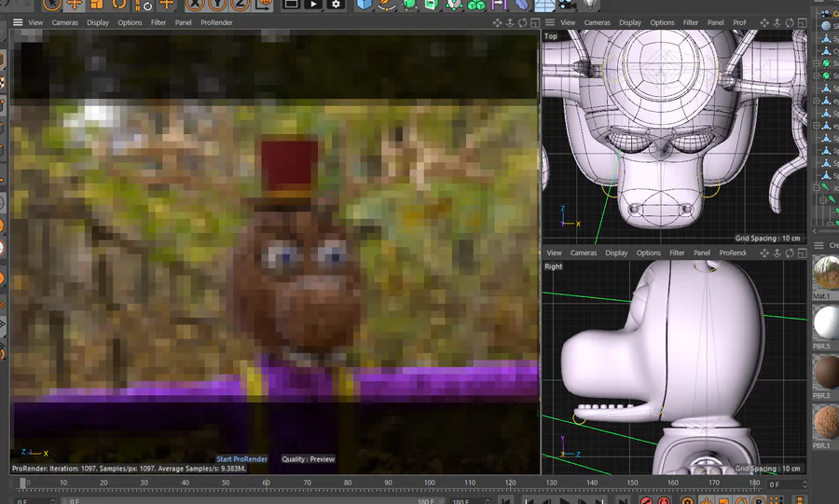Open the Top viewport hamburger menu
Image resolution: width=839 pixels, height=504 pixels.
pyautogui.click(x=549, y=22)
